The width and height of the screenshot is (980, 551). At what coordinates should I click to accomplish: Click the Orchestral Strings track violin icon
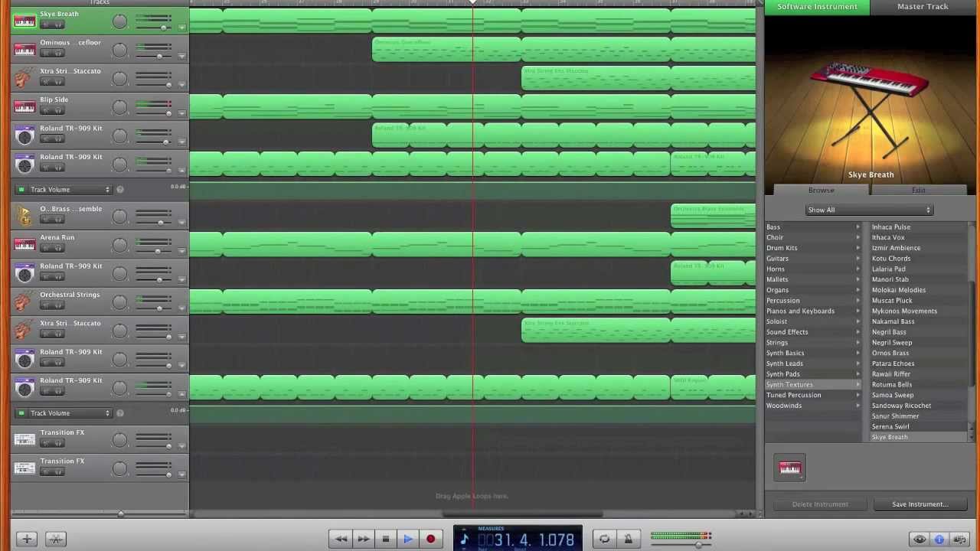click(x=24, y=302)
